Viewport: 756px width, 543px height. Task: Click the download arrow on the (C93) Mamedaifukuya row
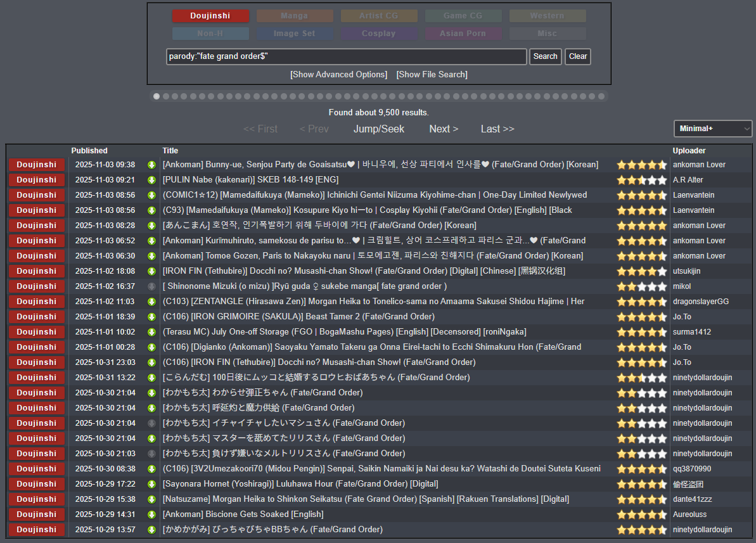tap(151, 210)
